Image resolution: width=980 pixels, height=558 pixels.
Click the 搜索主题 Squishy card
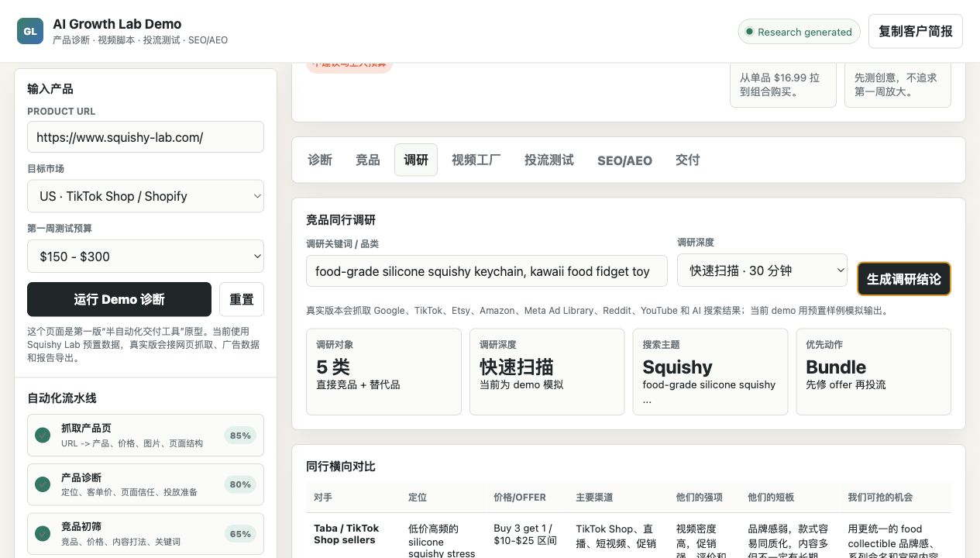(710, 372)
